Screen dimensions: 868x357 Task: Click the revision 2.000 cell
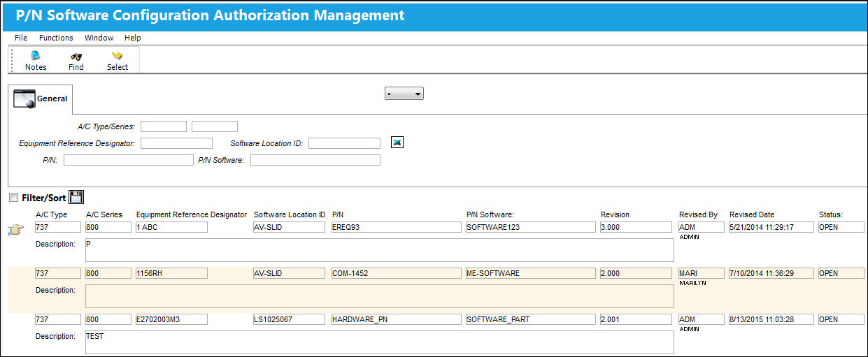637,273
